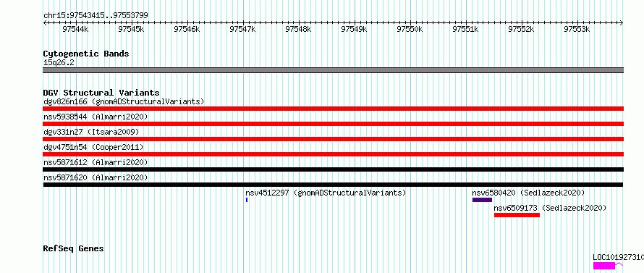Click the 97546k ruler position
The width and height of the screenshot is (644, 273).
(187, 29)
